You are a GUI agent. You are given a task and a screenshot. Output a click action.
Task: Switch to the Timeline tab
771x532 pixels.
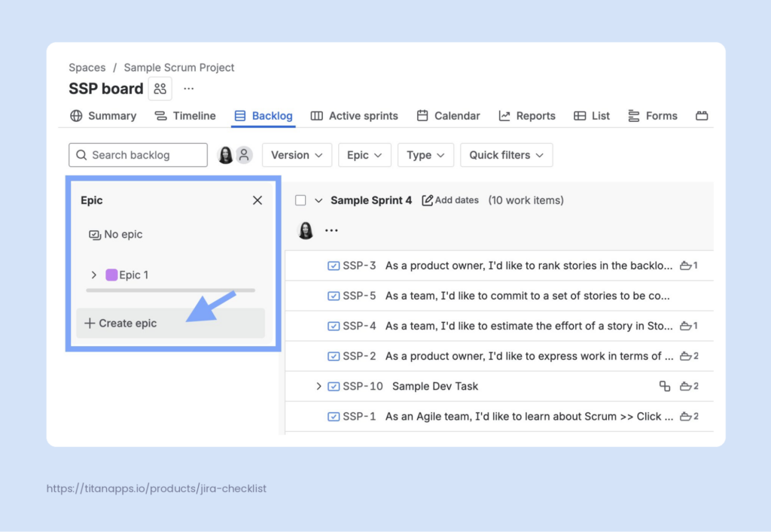pyautogui.click(x=185, y=116)
